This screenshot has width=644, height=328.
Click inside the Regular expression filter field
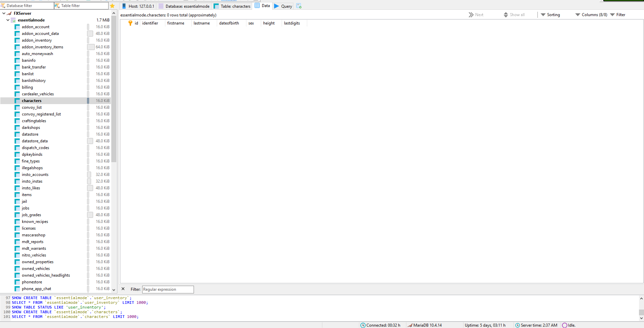point(167,289)
